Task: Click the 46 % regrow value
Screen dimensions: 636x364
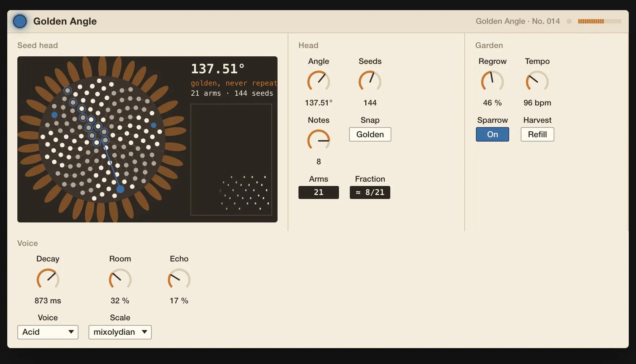Action: [x=492, y=103]
